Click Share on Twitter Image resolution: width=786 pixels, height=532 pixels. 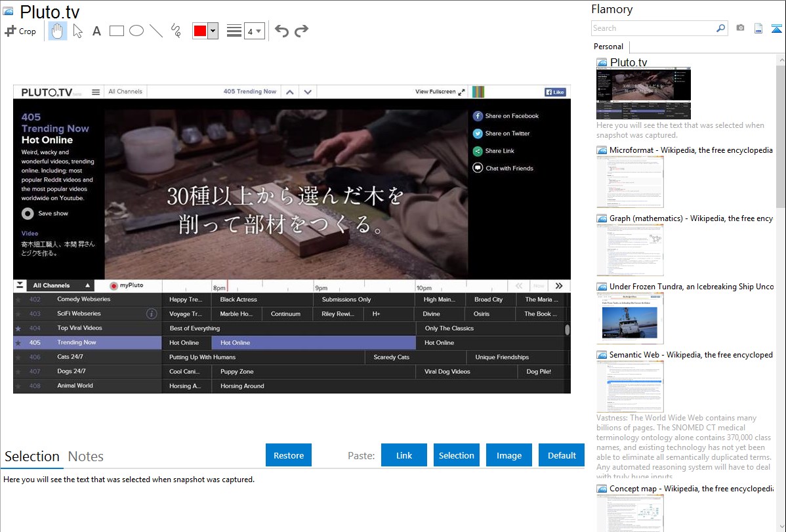pos(501,133)
